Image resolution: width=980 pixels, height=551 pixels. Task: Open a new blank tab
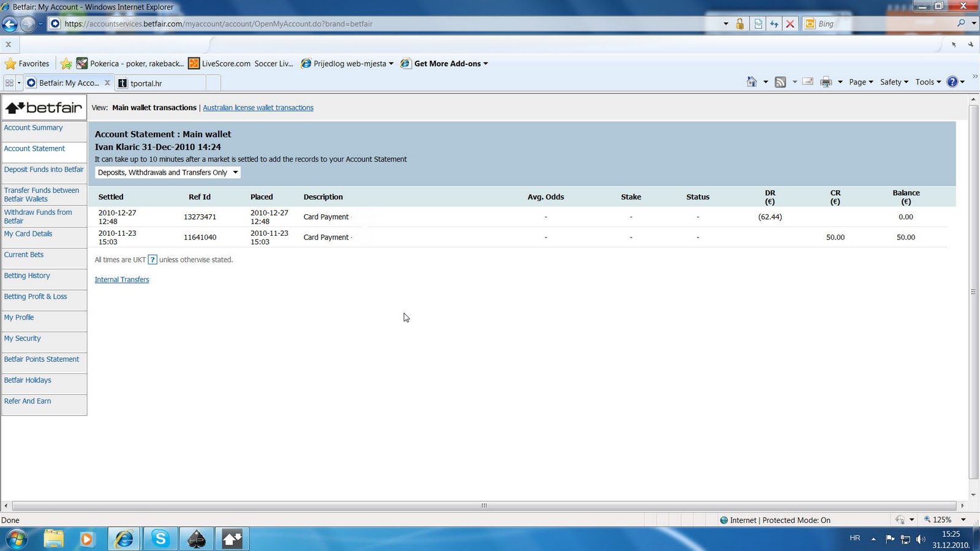click(x=213, y=83)
